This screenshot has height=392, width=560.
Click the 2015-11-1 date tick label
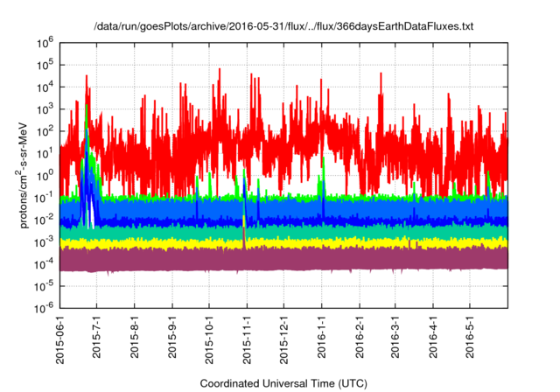pos(247,339)
